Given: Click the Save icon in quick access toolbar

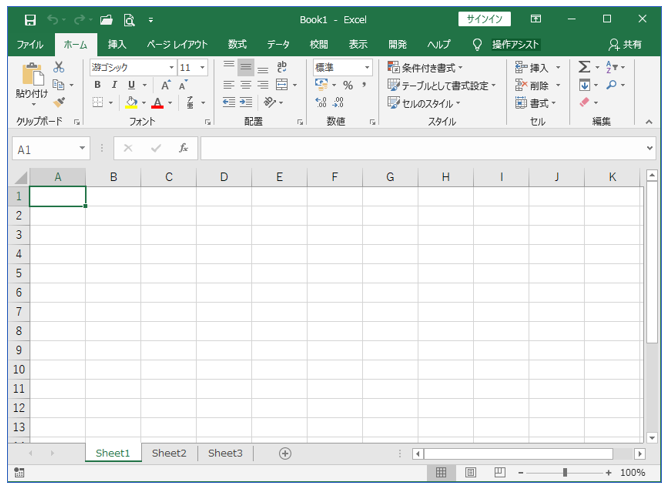Looking at the screenshot, I should pos(30,20).
